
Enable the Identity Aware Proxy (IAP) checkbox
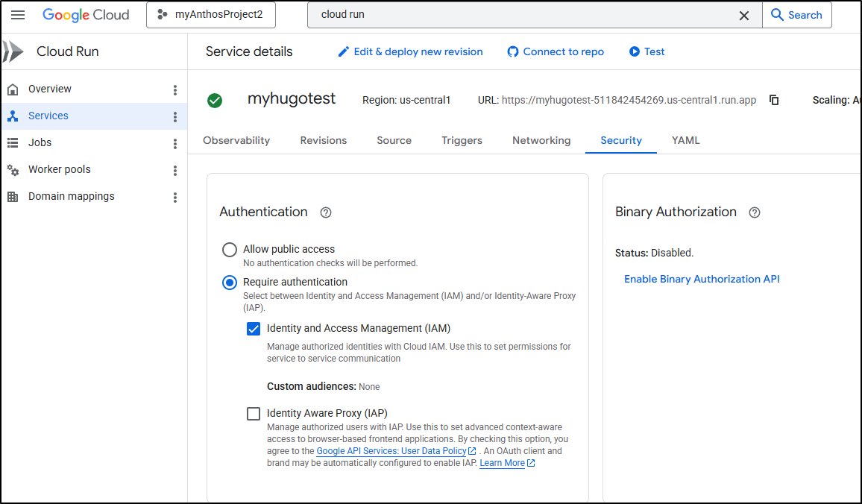[x=254, y=414]
